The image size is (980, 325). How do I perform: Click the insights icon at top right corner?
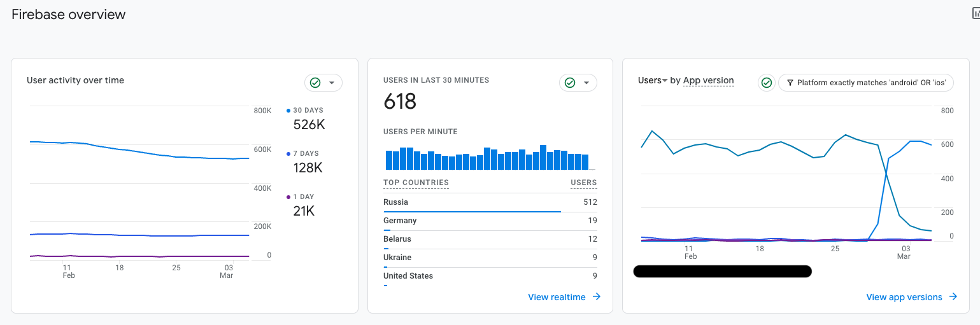tap(976, 13)
